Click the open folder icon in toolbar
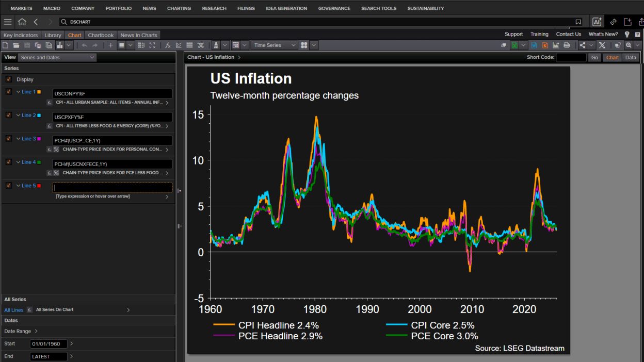644x362 pixels. coord(16,45)
